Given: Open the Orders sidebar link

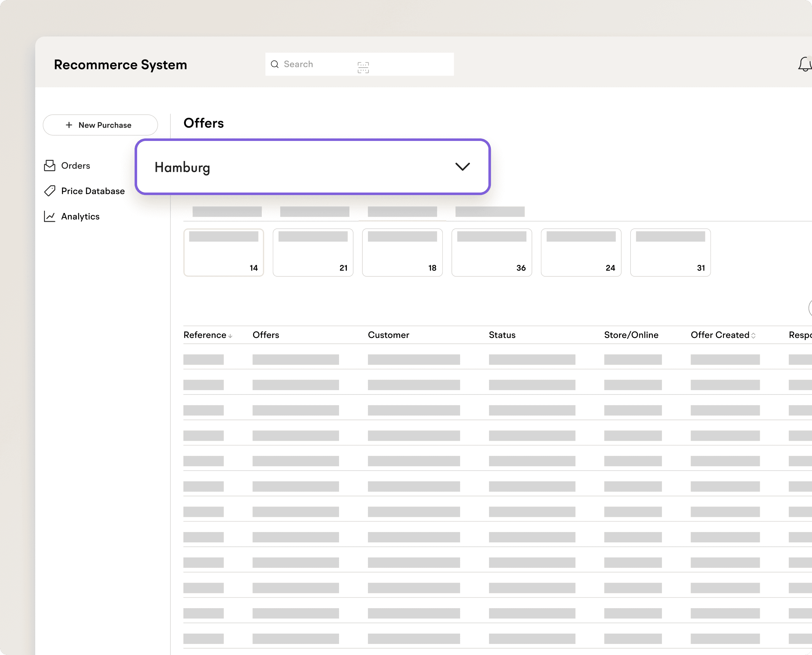Looking at the screenshot, I should (x=75, y=165).
